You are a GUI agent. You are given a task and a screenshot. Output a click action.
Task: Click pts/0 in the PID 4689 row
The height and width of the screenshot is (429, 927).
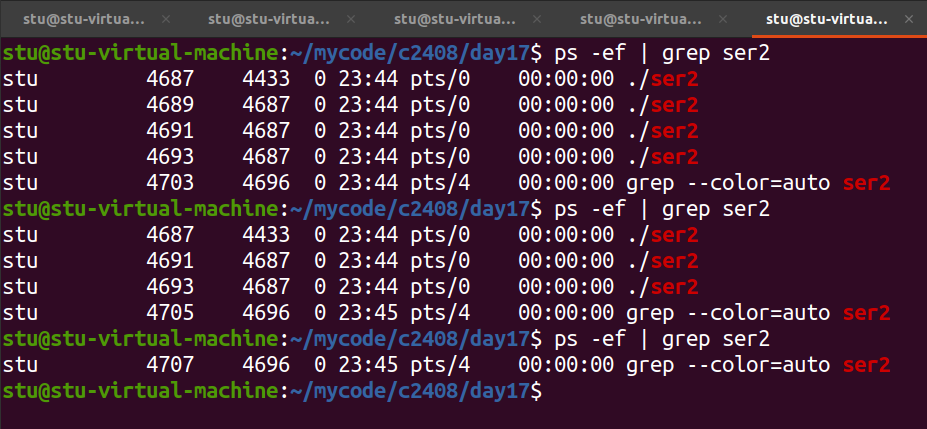pos(440,105)
